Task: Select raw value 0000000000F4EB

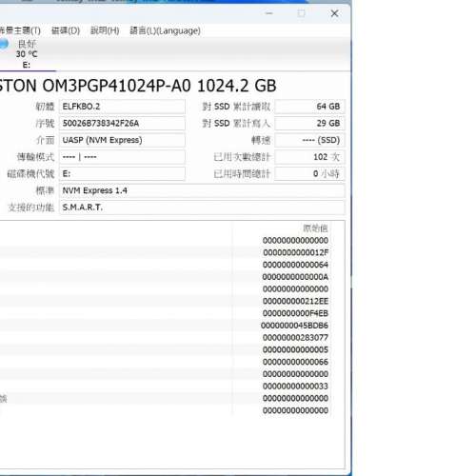Action: tap(295, 313)
